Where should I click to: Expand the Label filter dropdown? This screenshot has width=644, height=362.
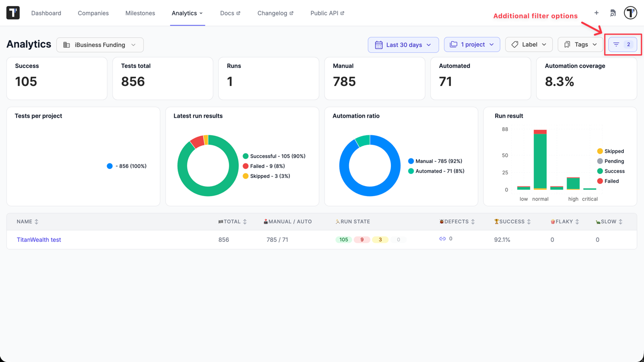click(529, 45)
